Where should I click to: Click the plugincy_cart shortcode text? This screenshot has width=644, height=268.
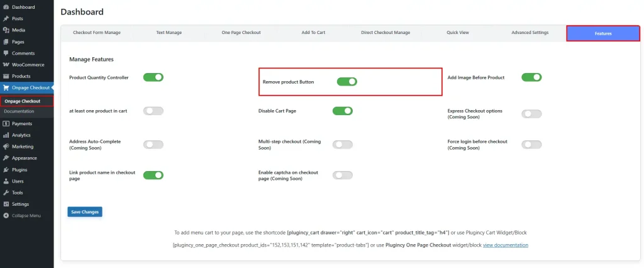(x=369, y=233)
